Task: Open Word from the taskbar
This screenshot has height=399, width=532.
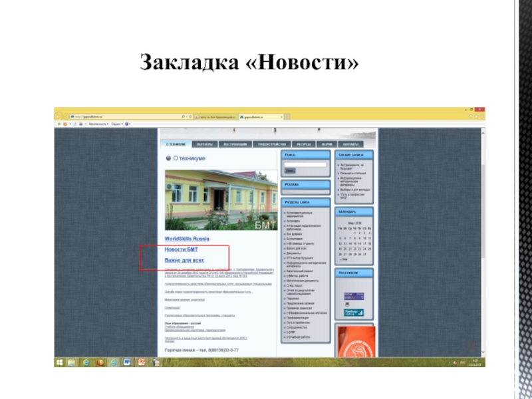Action: click(x=127, y=362)
